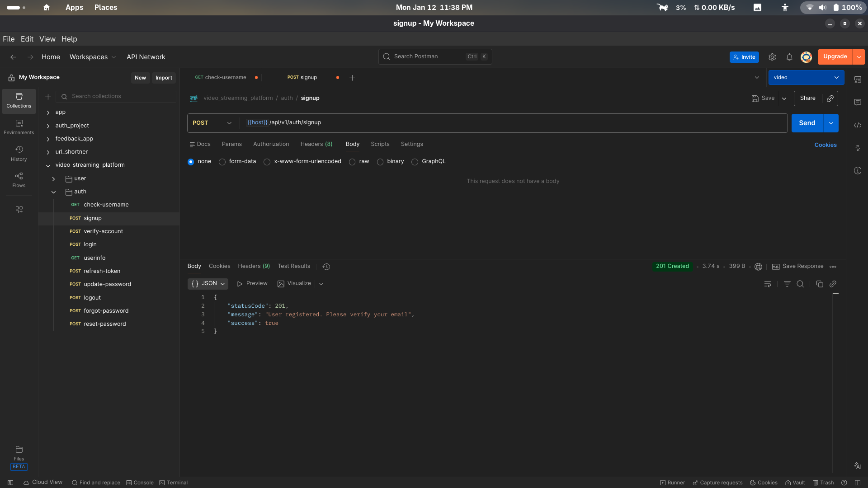Copy response body with the copy icon

pos(819,284)
